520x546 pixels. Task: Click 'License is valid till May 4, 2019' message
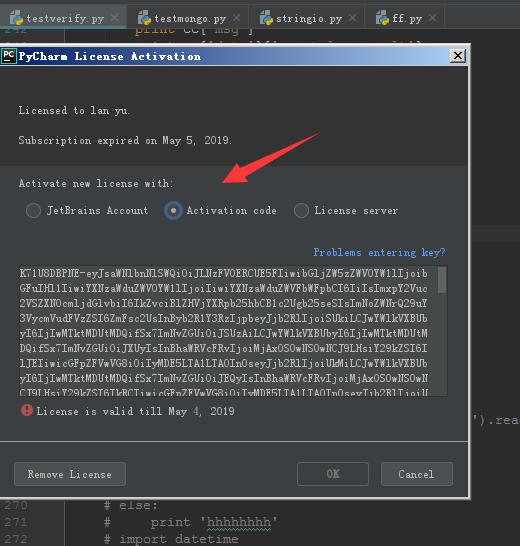[x=135, y=411]
